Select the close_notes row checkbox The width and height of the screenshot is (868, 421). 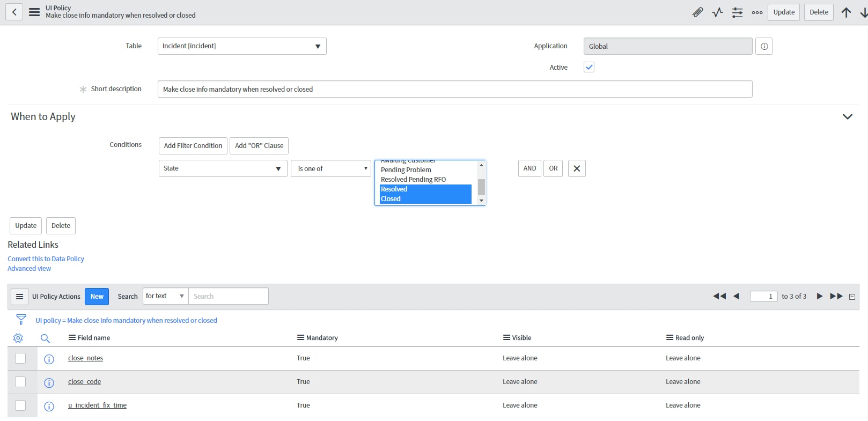(20, 358)
